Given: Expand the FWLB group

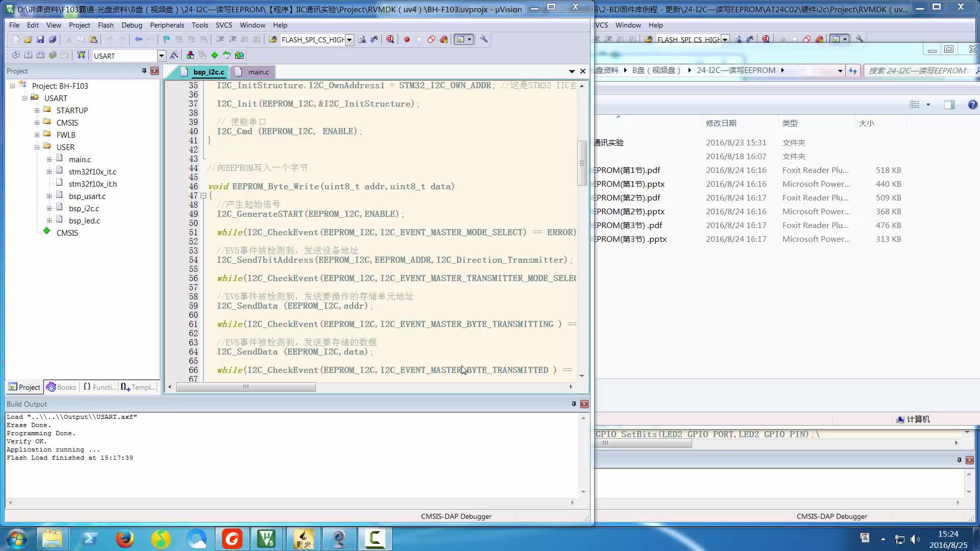Looking at the screenshot, I should (x=37, y=135).
